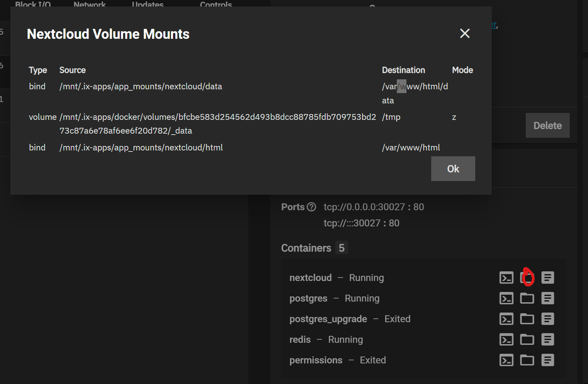Viewport: 588px width, 384px height.
Task: Click the permissions container name
Action: [316, 360]
